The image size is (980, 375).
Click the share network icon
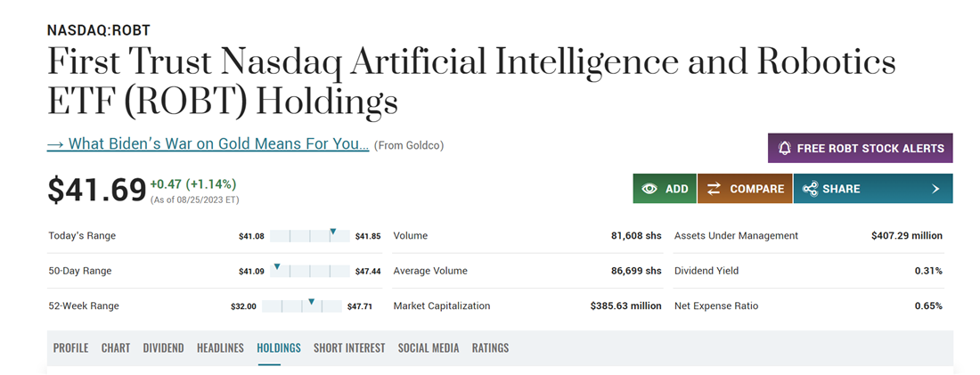click(x=810, y=189)
